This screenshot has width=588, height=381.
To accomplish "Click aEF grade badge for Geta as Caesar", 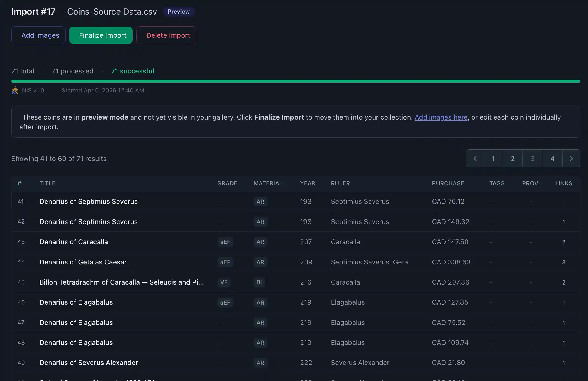I will (x=225, y=262).
